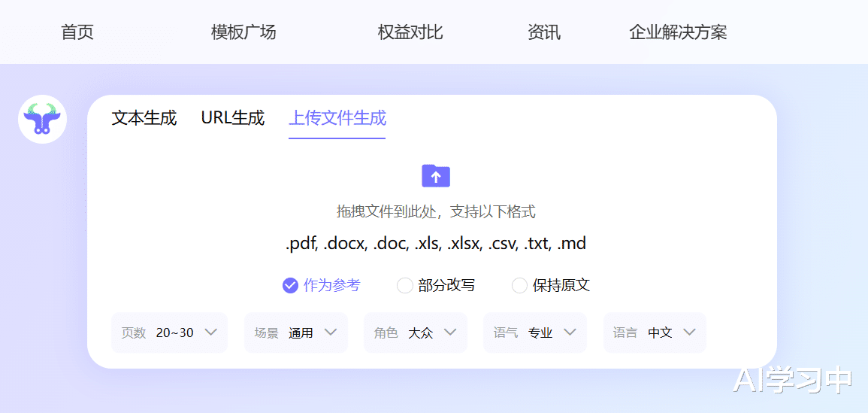Open 企业解决方案 navigation item
This screenshot has width=868, height=413.
(x=678, y=32)
